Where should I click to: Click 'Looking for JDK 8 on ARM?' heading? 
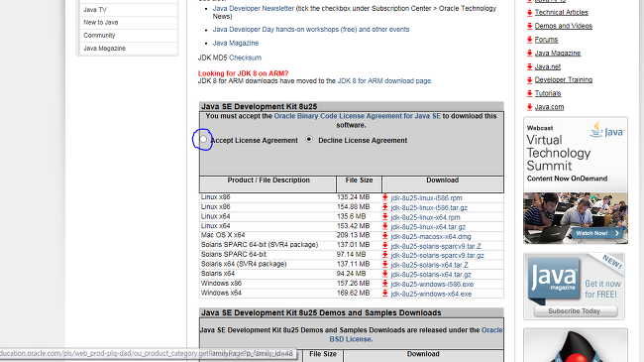tap(243, 73)
